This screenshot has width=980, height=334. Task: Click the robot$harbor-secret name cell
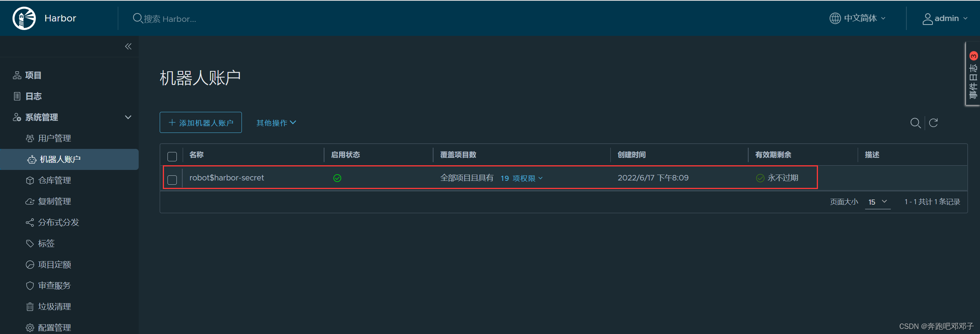(x=227, y=178)
